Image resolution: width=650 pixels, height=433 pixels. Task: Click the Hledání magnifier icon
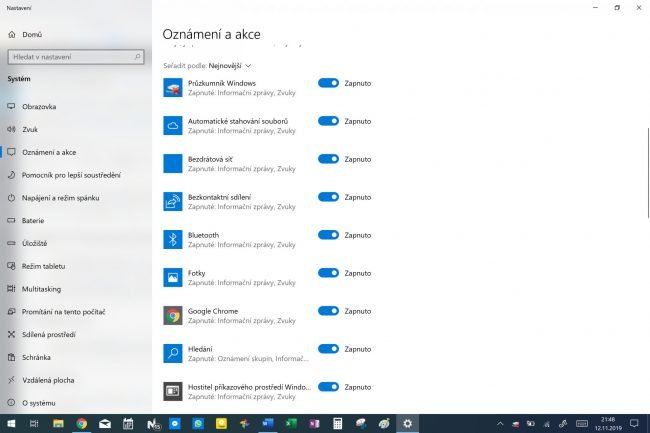(x=172, y=353)
